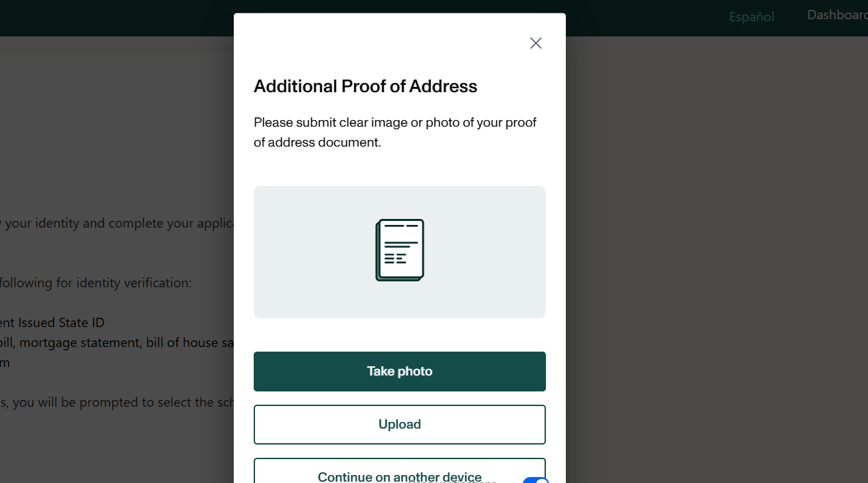Click the 'mortgage statement' list line

[x=117, y=343]
